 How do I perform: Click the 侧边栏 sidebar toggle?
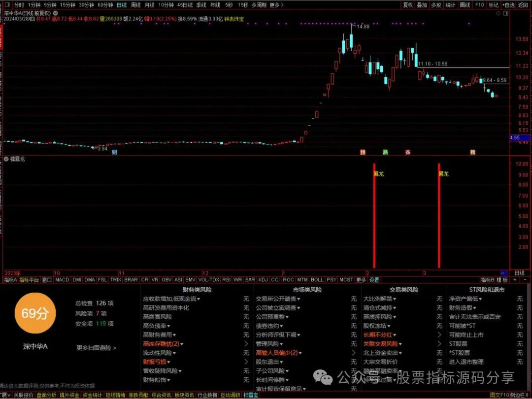(519, 395)
